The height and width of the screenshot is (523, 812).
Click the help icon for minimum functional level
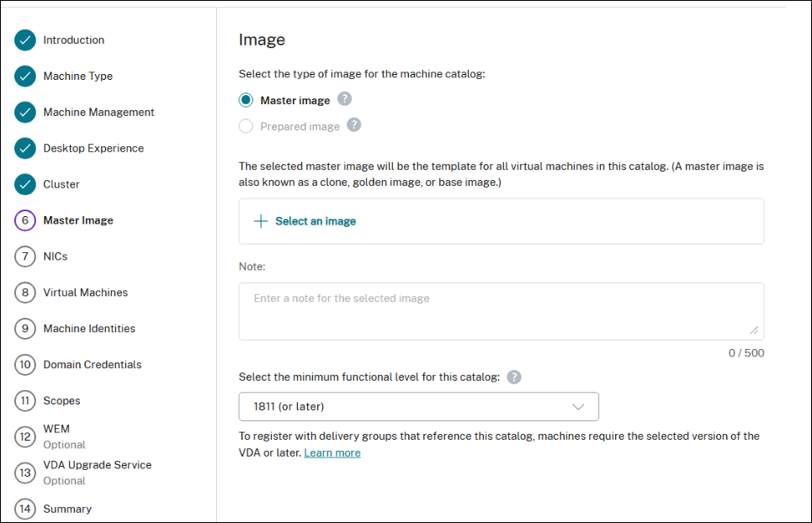pyautogui.click(x=514, y=377)
